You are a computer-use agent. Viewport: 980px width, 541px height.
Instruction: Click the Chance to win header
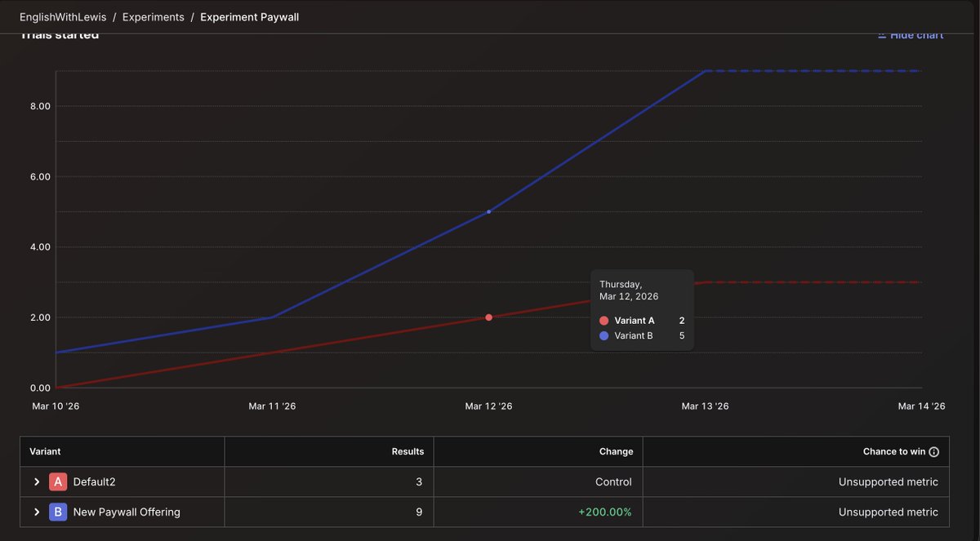pyautogui.click(x=894, y=451)
